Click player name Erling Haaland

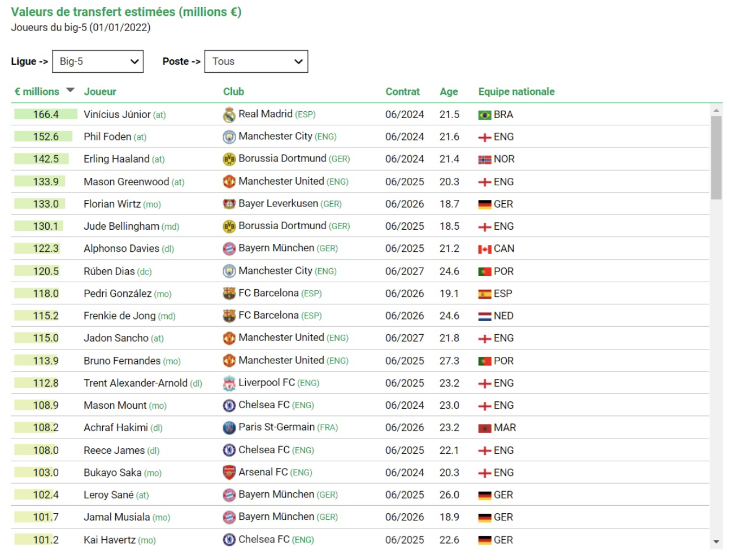[116, 159]
